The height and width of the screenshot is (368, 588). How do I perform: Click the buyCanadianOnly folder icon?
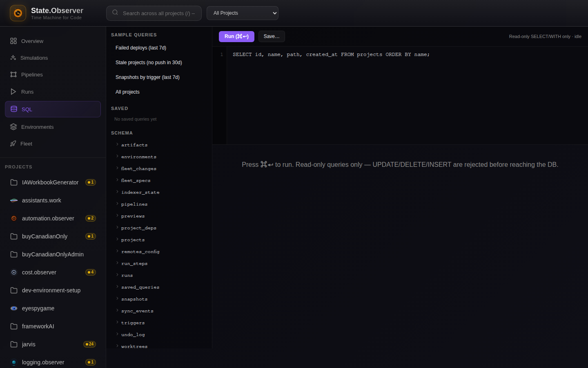14,236
